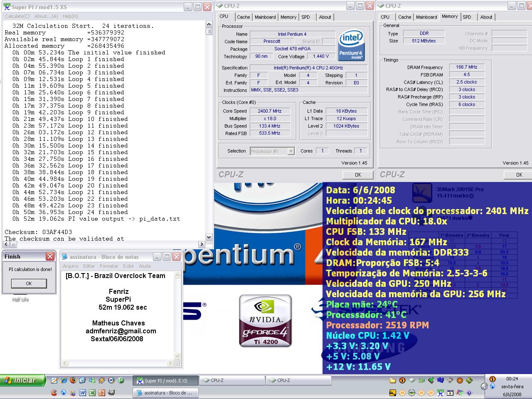Switch to SPD tab in left CPU-Z window
The image size is (532, 399).
point(306,17)
